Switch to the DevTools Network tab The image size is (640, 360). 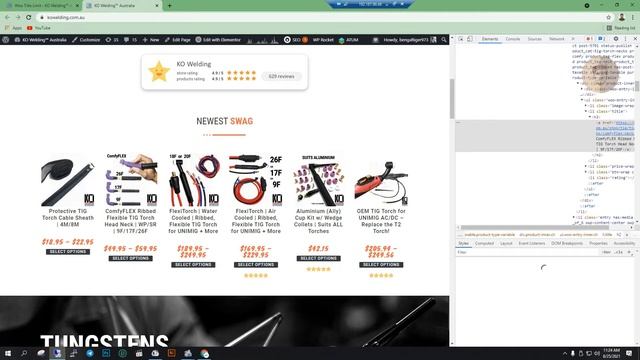556,39
